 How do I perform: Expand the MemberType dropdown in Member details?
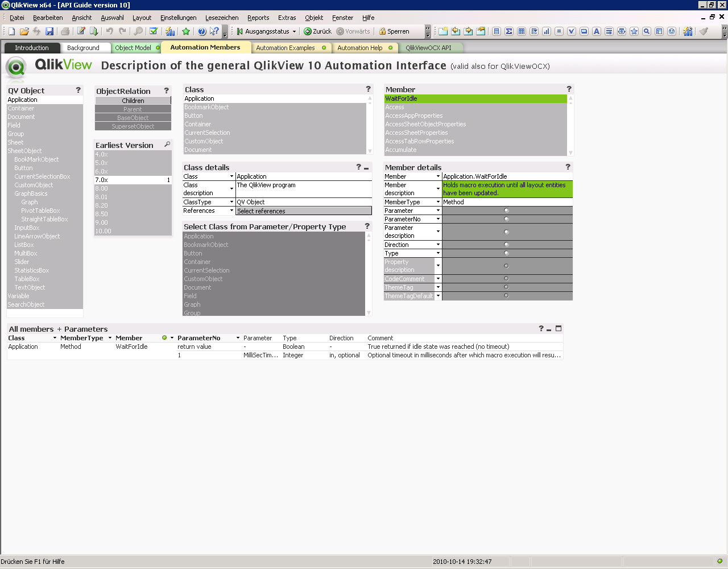pyautogui.click(x=438, y=202)
